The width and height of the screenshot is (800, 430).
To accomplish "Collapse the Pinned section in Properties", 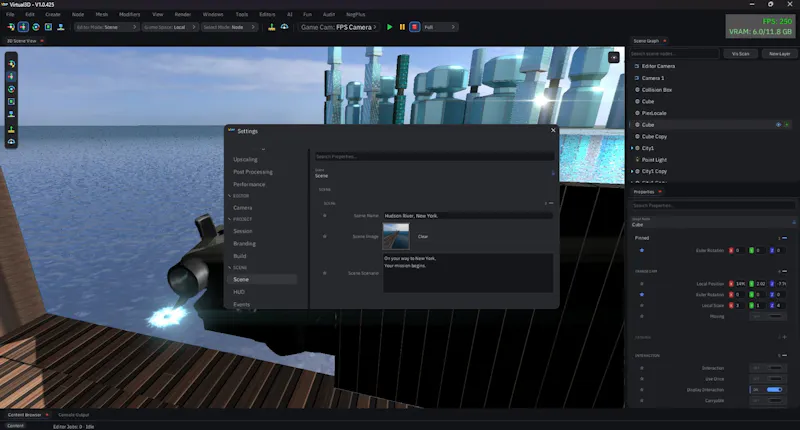I will [x=785, y=238].
